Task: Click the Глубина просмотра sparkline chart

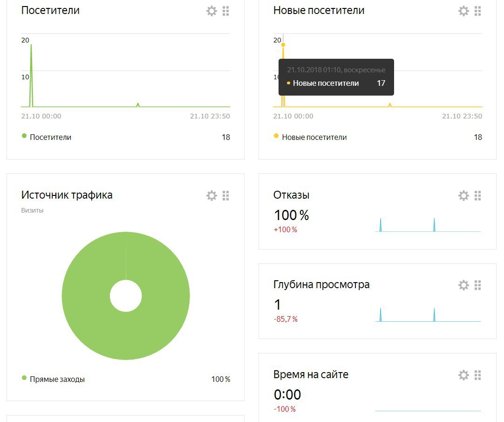Action: (x=428, y=315)
